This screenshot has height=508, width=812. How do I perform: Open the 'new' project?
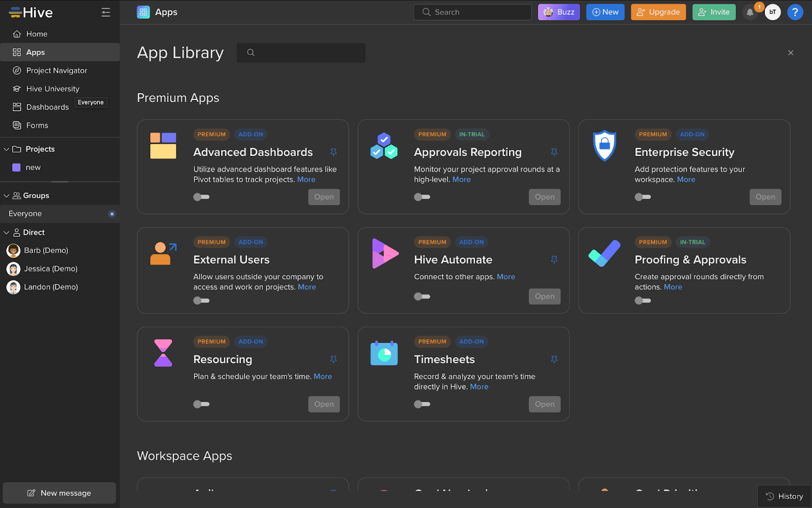click(60, 168)
